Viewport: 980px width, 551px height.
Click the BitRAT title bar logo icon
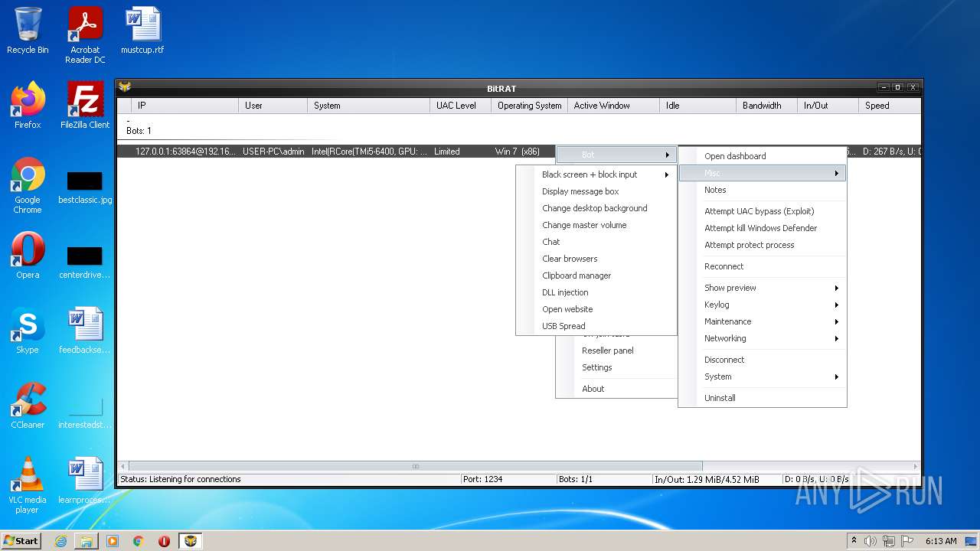[x=125, y=87]
